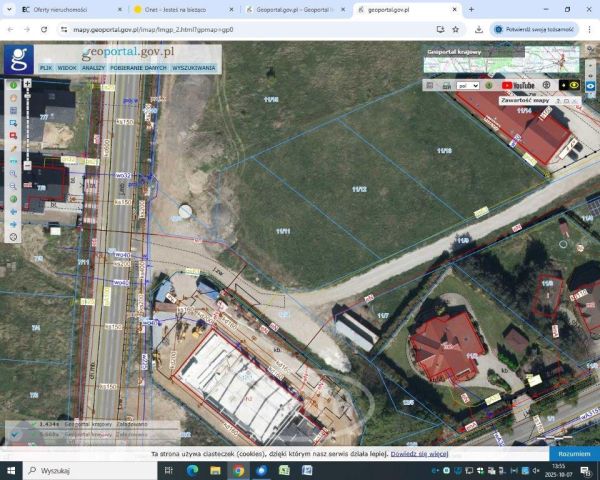Click the help icon in Zawartość mapy panel
This screenshot has width=600, height=480.
click(x=558, y=101)
